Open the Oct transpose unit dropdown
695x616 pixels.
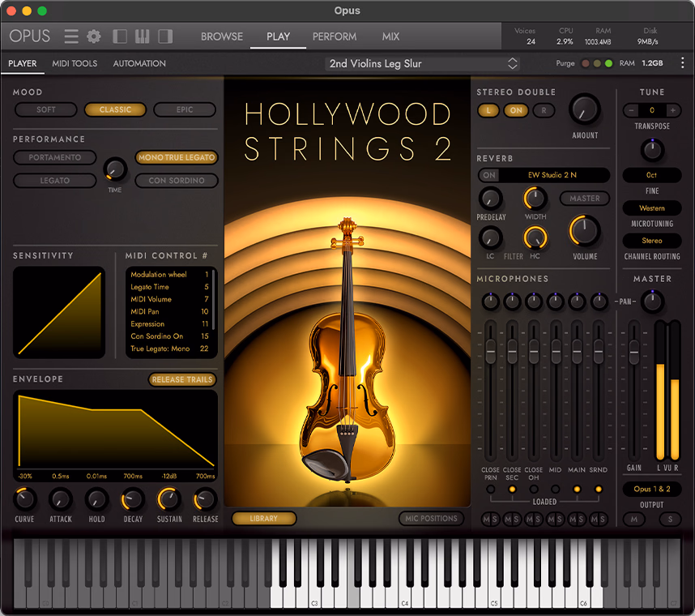point(652,175)
